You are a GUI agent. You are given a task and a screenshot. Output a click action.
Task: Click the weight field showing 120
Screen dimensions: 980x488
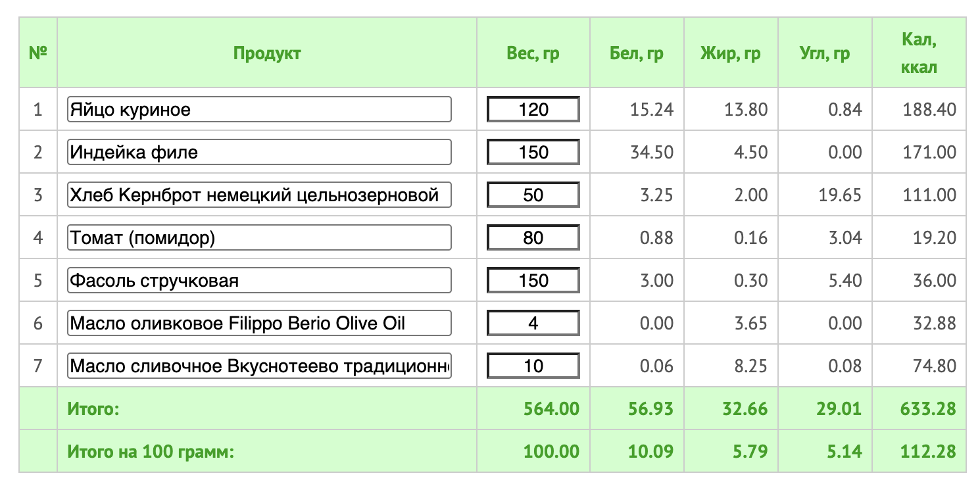[x=533, y=109]
